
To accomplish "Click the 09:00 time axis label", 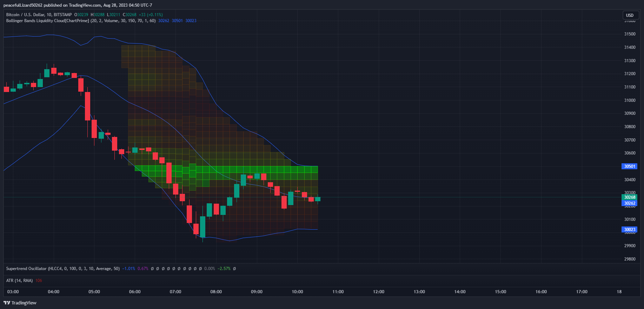I will (x=257, y=292).
